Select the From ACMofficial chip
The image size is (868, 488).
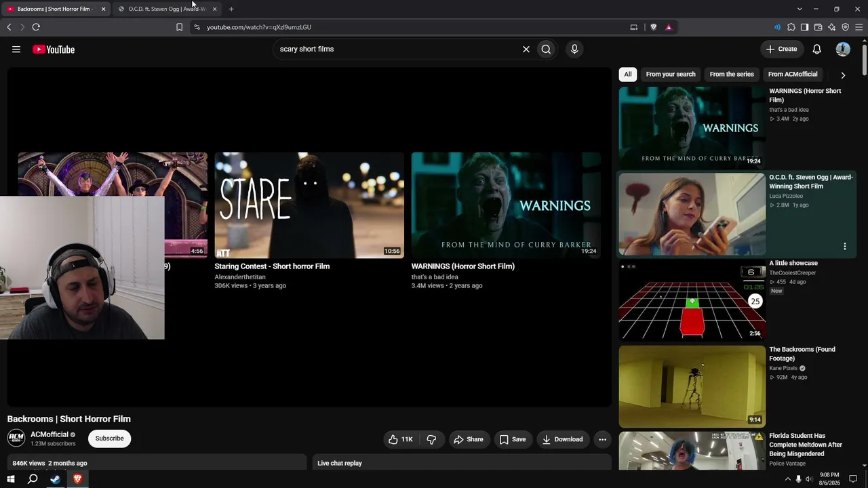[x=793, y=75]
